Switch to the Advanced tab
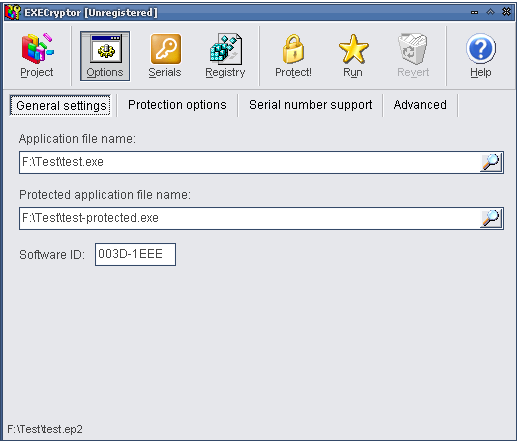This screenshot has width=517, height=442. (420, 105)
